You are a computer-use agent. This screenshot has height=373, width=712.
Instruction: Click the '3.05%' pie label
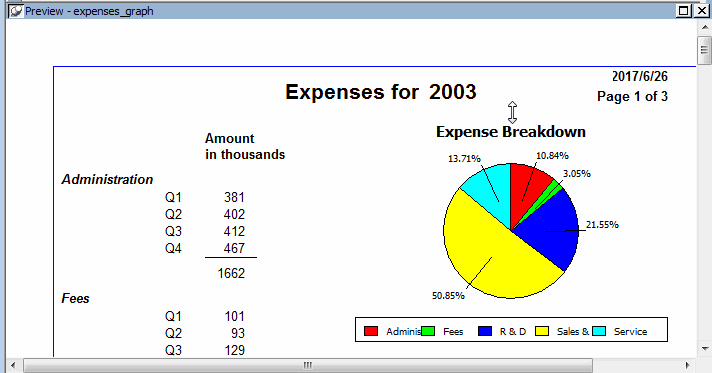(577, 174)
